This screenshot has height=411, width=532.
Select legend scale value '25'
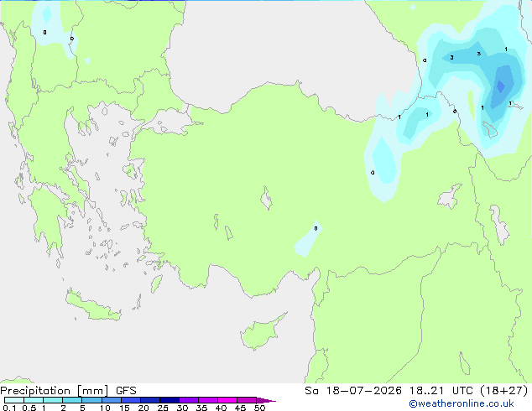point(163,408)
